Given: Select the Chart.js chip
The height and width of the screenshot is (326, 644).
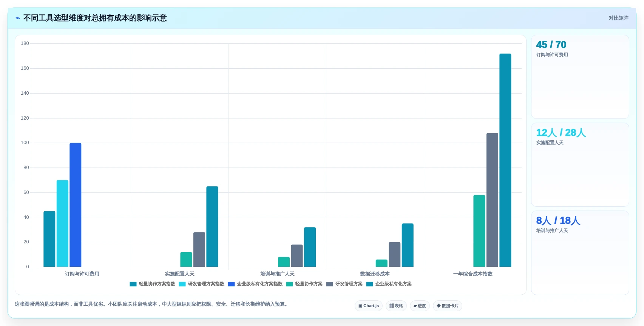Looking at the screenshot, I should coord(369,306).
